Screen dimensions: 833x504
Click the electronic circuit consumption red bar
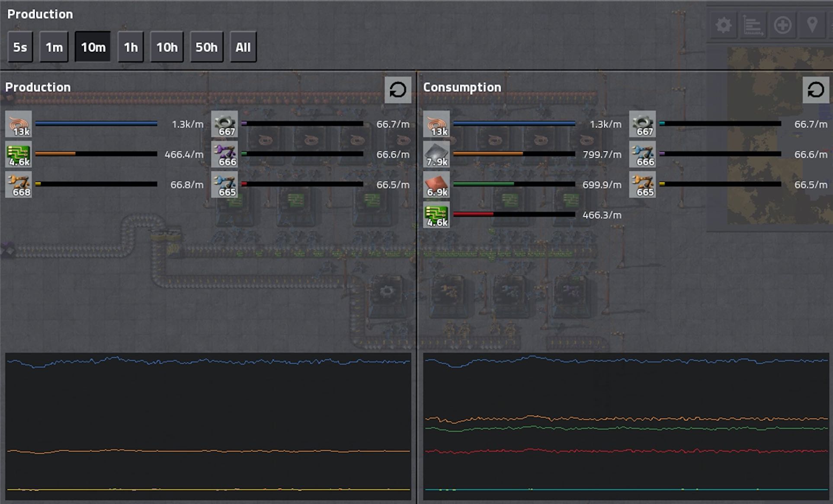coord(514,214)
